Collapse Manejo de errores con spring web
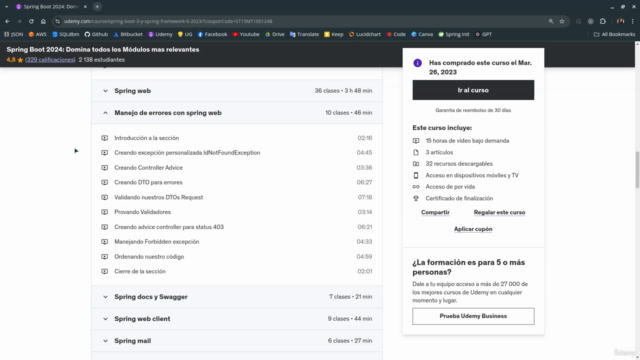This screenshot has height=360, width=640. tap(237, 113)
